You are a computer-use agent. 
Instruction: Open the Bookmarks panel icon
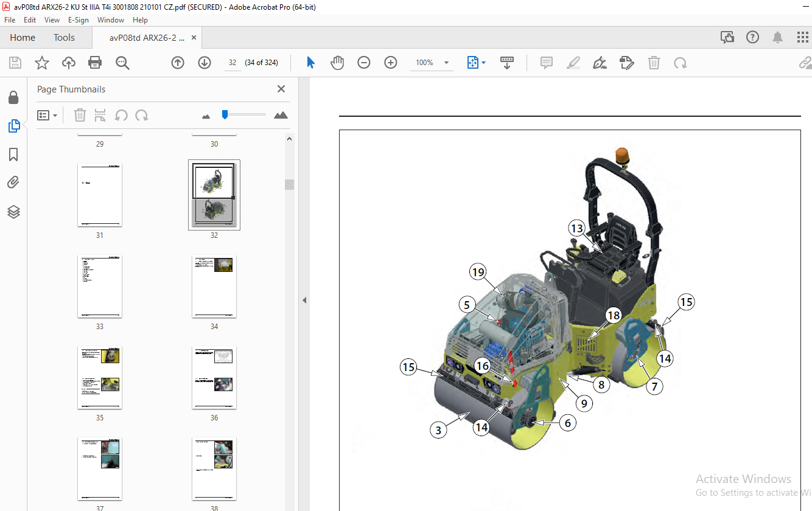[13, 155]
